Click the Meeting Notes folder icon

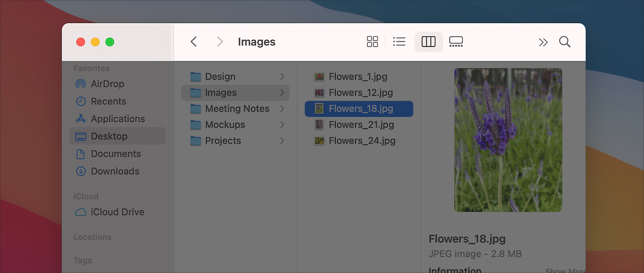point(196,109)
